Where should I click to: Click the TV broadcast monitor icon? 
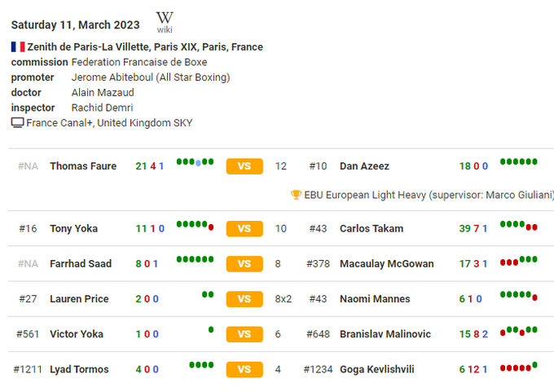tap(17, 123)
